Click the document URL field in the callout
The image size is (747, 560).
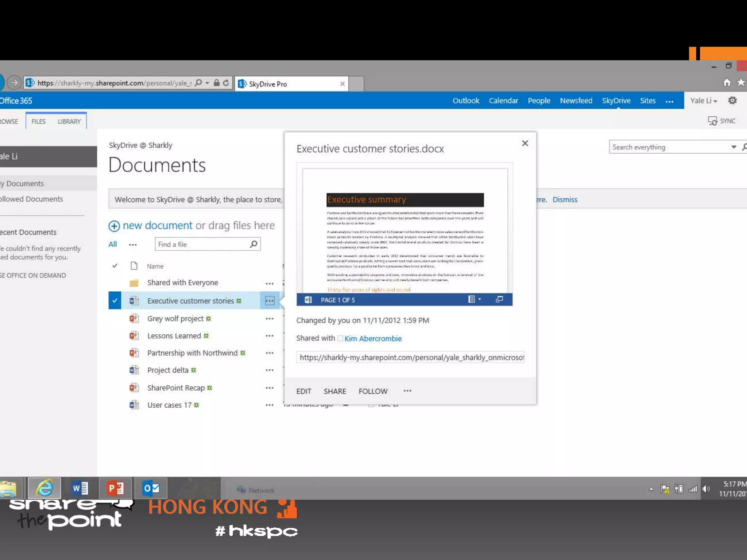pyautogui.click(x=410, y=357)
